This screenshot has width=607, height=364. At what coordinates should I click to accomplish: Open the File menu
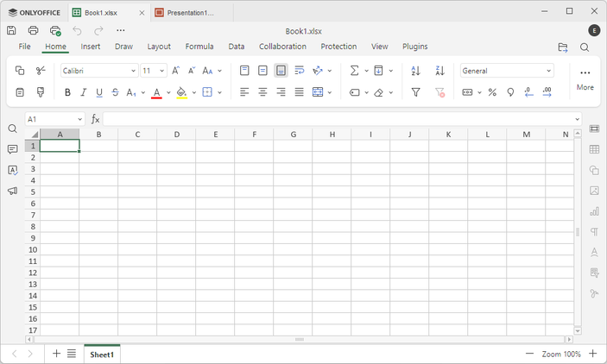tap(24, 47)
